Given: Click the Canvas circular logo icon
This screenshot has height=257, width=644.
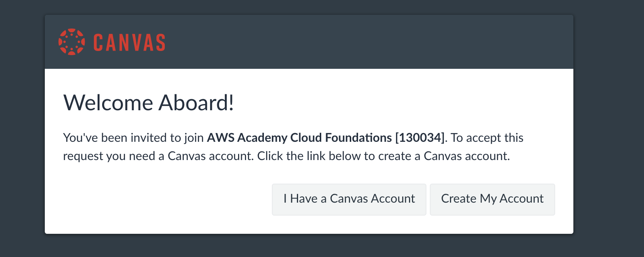Looking at the screenshot, I should [x=71, y=42].
